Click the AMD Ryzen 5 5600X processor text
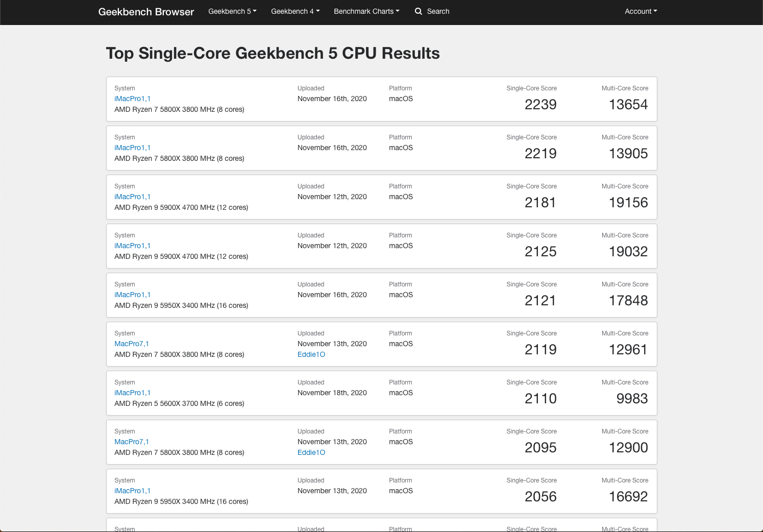 coord(179,403)
